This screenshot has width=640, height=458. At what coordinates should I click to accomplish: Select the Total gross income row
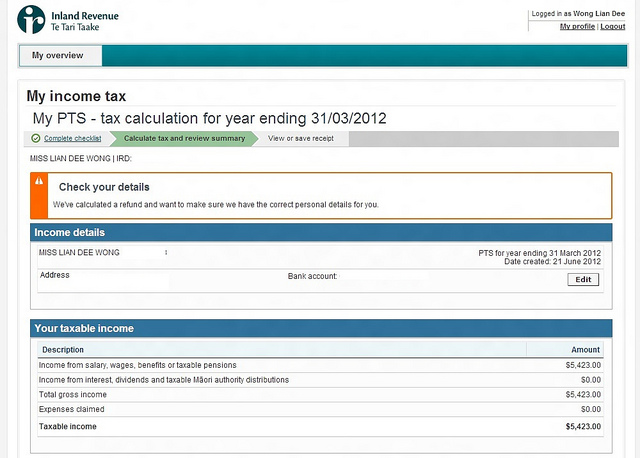74,395
